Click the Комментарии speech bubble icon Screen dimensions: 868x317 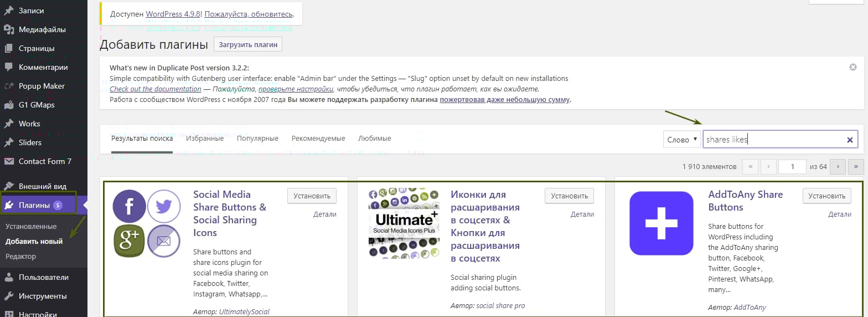pyautogui.click(x=9, y=67)
